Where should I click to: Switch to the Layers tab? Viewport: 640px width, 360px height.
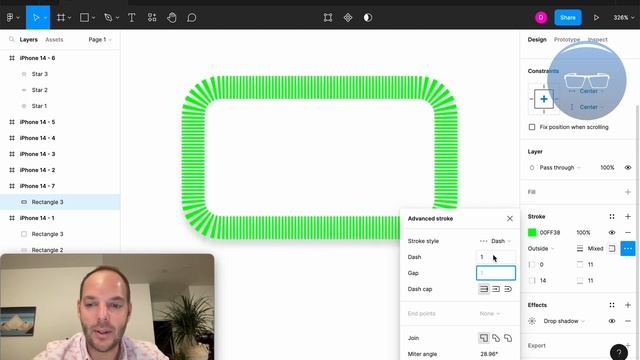pos(29,40)
